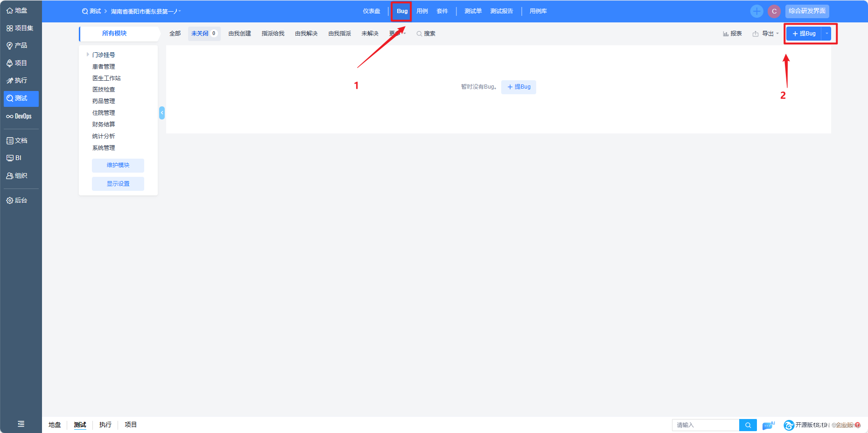This screenshot has width=868, height=433.
Task: Open the 地盘 tab in the bottom bar
Action: [55, 425]
